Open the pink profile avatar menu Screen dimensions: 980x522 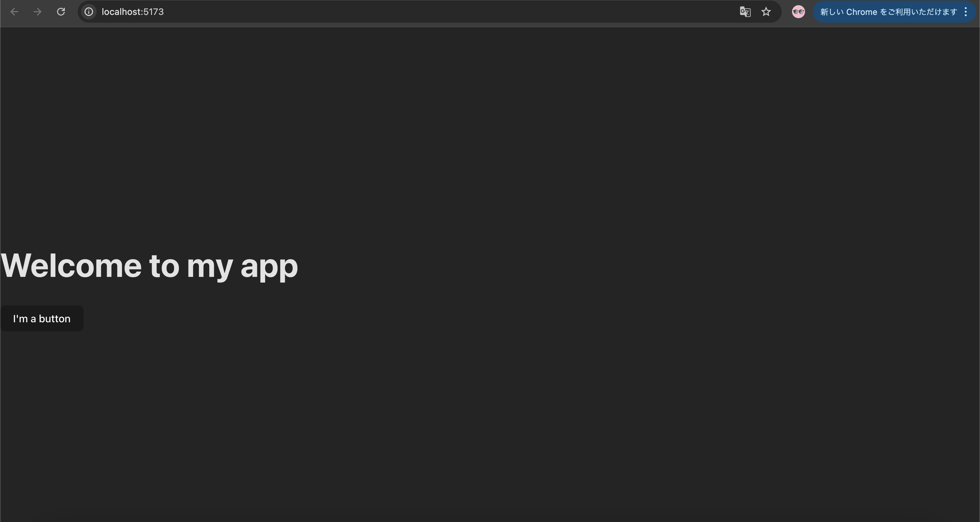(x=798, y=12)
